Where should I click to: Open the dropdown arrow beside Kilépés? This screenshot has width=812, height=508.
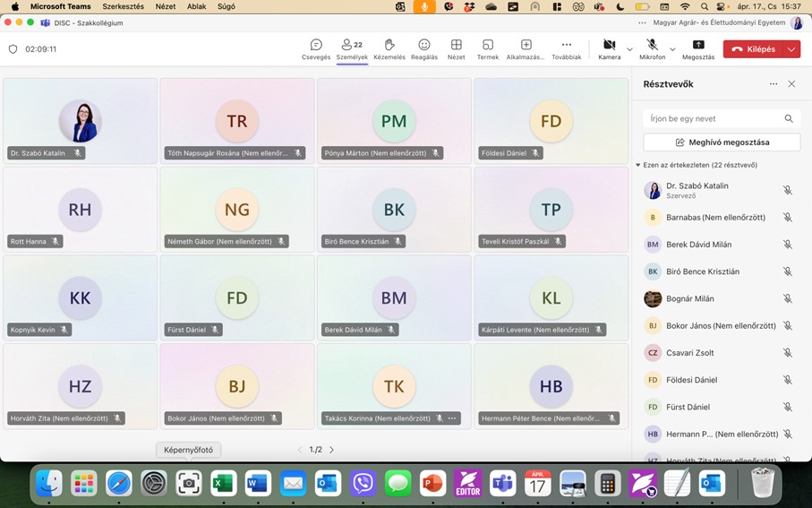point(791,49)
